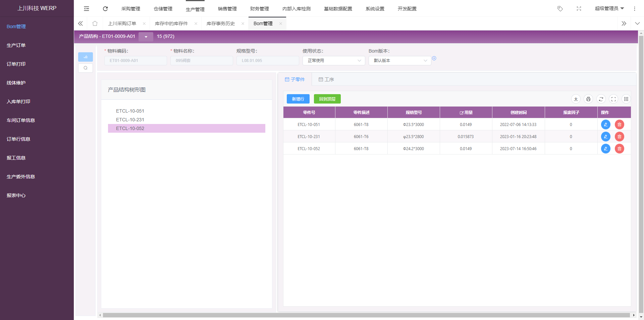Switch to 子零件 tab
This screenshot has width=644, height=320.
(x=295, y=79)
